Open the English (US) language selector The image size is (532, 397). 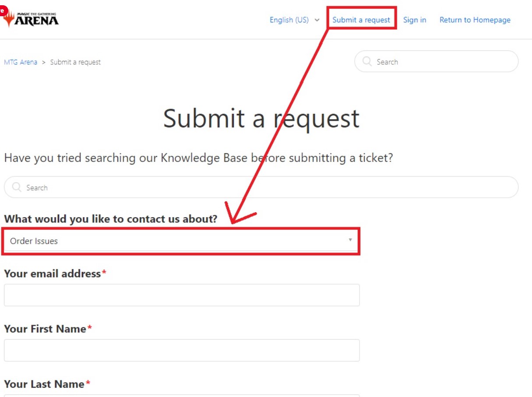(289, 20)
